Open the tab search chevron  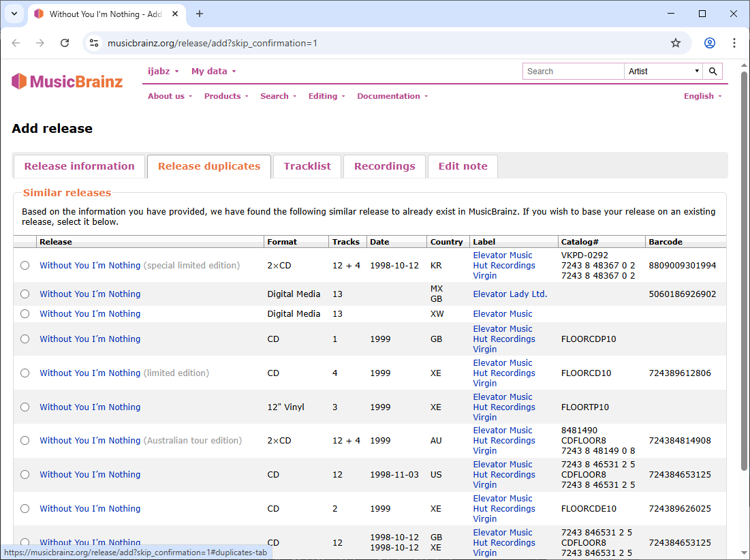[x=14, y=14]
